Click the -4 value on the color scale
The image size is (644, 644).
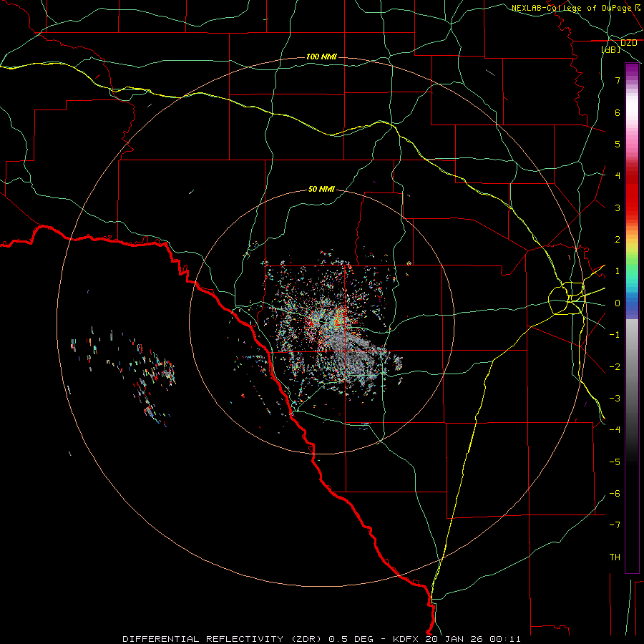click(x=615, y=429)
